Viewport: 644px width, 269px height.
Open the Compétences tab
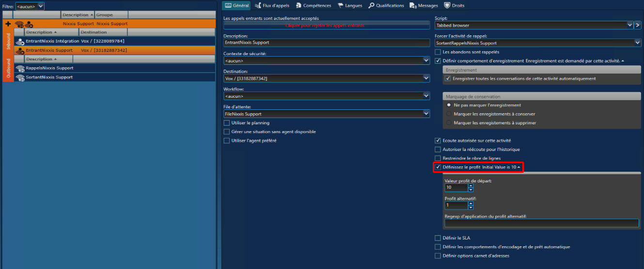313,5
